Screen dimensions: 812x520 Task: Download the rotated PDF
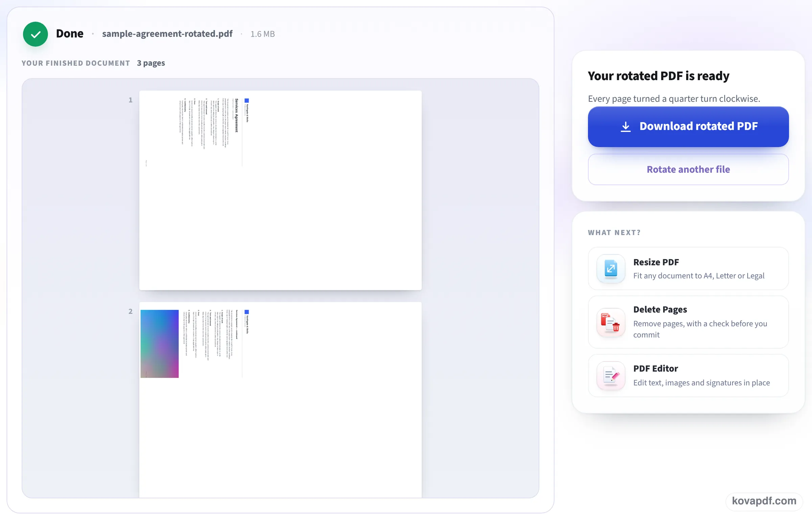point(688,126)
